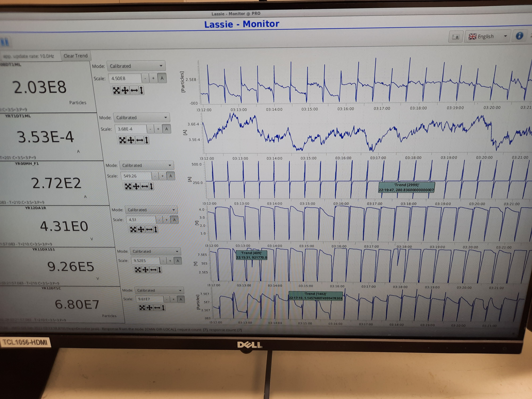Click minus button beside scale 4.51
The width and height of the screenshot is (532, 399).
pyautogui.click(x=159, y=220)
